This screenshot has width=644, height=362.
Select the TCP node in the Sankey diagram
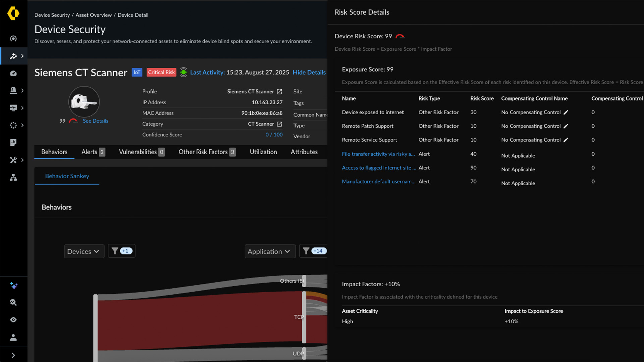(x=304, y=317)
